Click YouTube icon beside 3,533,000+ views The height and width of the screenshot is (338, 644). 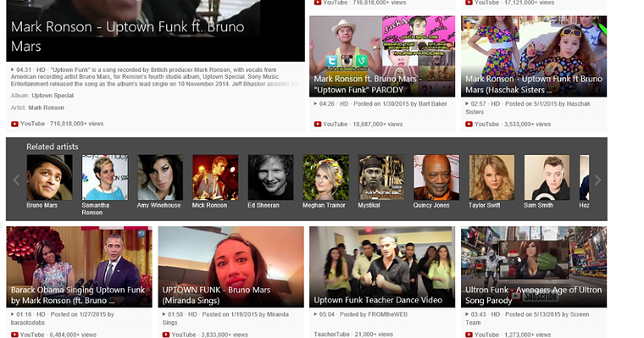[469, 124]
